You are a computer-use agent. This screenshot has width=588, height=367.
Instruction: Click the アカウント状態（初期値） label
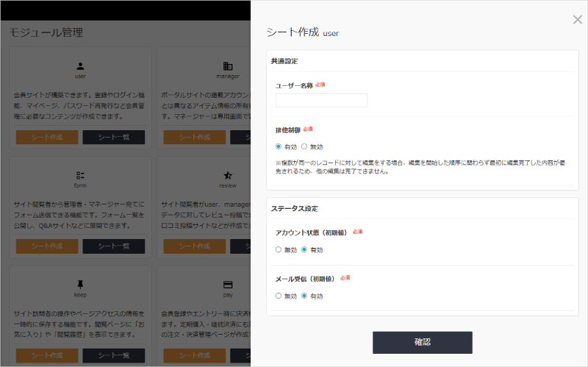pyautogui.click(x=311, y=232)
